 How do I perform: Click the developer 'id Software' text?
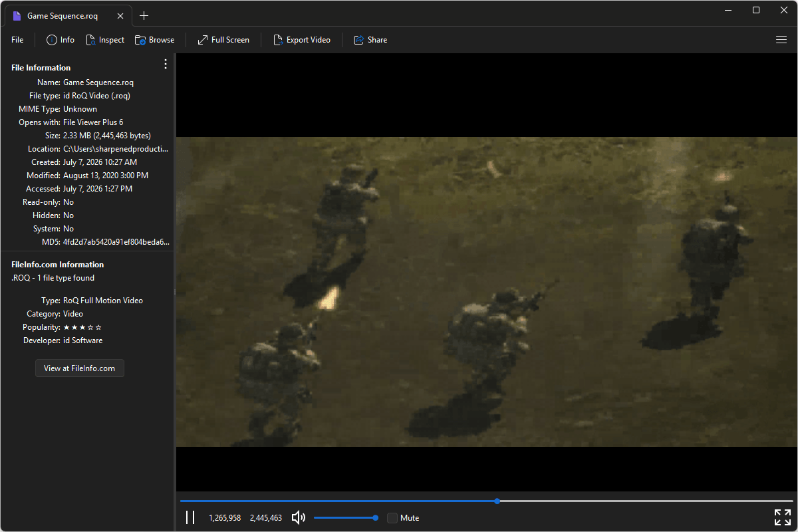(83, 340)
